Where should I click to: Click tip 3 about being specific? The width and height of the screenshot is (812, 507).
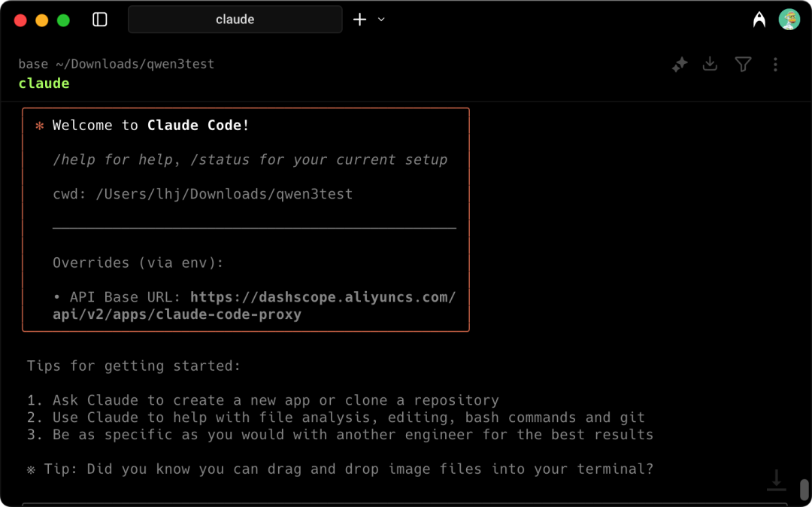coord(341,435)
